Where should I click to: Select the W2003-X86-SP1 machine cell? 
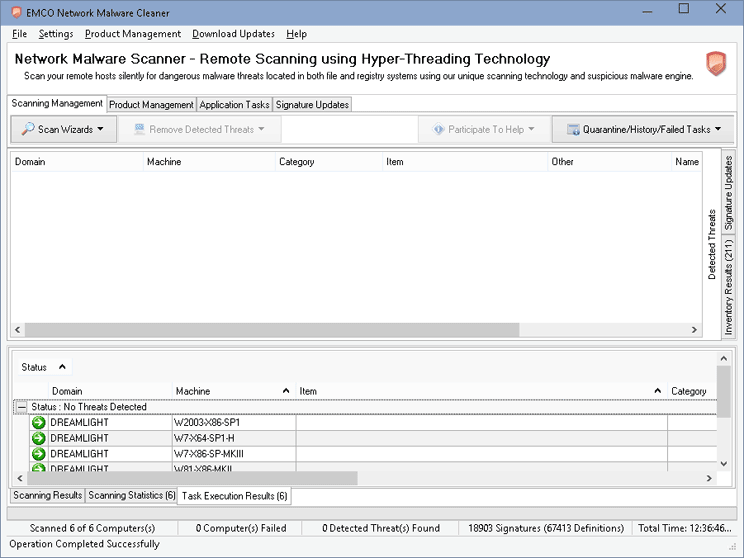[x=234, y=422]
